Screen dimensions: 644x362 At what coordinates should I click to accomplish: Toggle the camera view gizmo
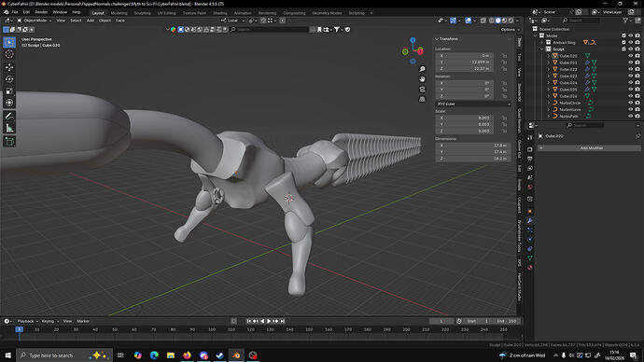422,89
